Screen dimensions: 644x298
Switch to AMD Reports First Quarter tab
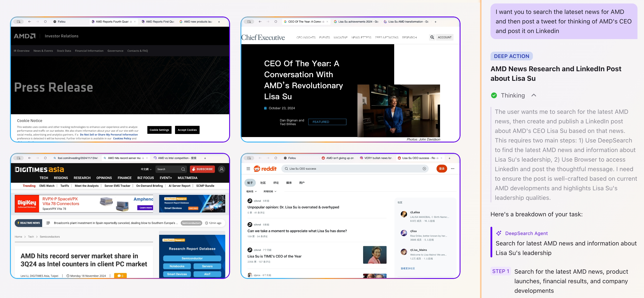(x=158, y=22)
